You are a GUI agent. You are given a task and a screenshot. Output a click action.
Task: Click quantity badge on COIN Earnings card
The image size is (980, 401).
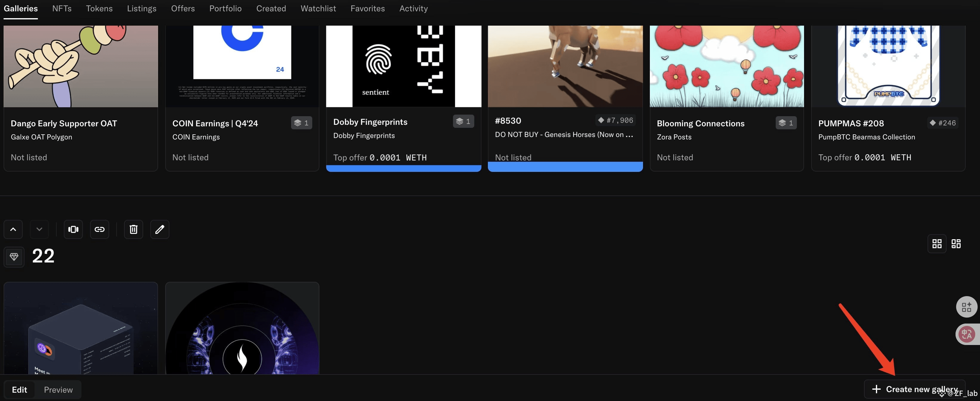point(301,123)
